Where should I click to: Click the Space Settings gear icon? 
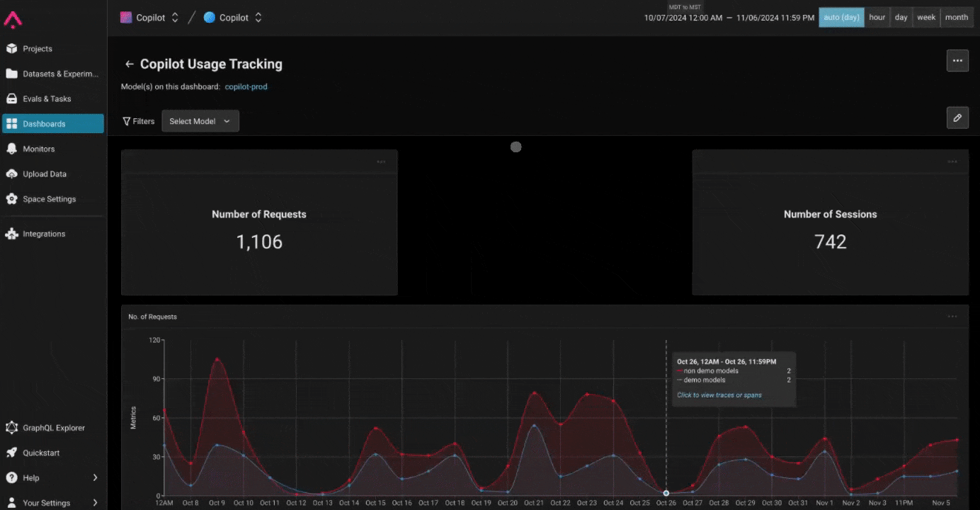(11, 199)
